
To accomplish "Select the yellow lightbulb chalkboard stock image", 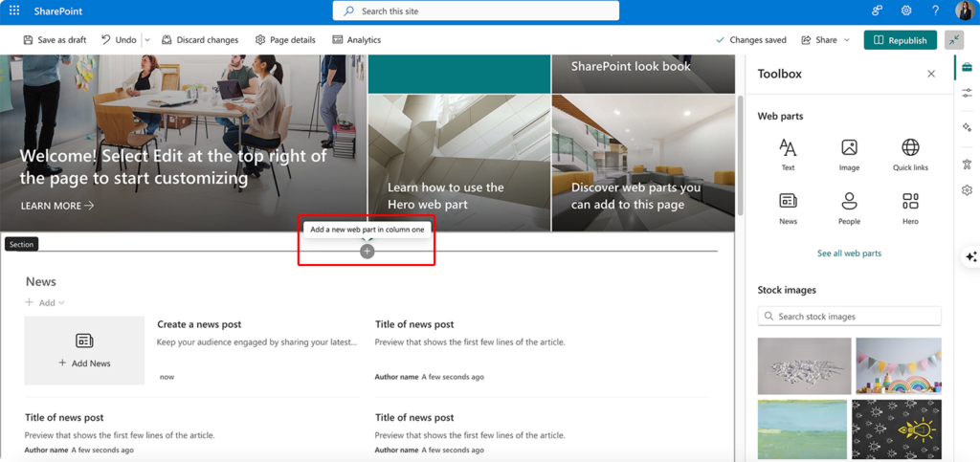I will pos(896,429).
